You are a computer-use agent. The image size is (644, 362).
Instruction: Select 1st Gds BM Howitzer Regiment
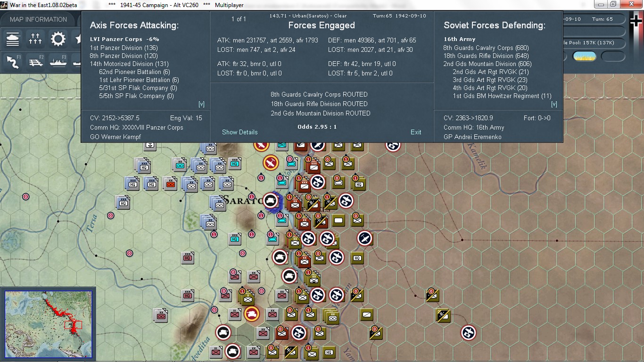(502, 96)
